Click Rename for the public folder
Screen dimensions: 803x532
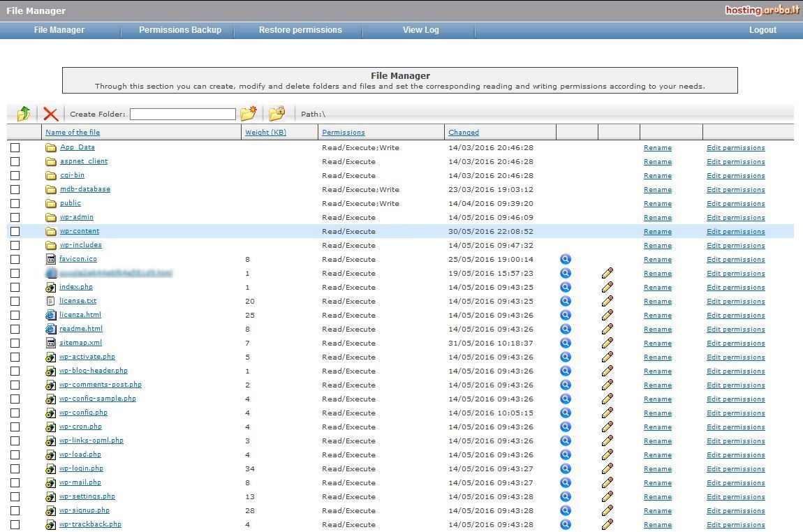[x=658, y=203]
